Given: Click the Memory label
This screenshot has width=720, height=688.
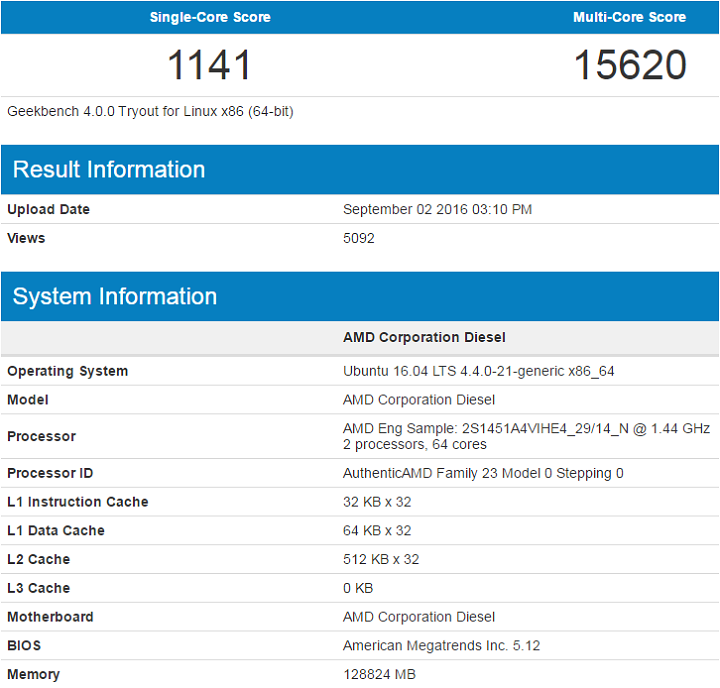Looking at the screenshot, I should (x=33, y=675).
